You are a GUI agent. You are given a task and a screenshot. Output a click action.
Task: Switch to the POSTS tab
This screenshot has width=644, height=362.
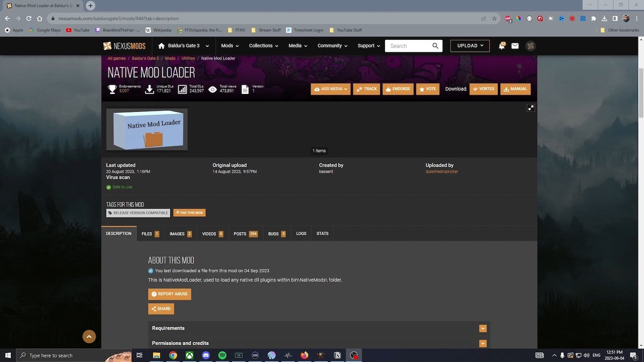pos(246,234)
